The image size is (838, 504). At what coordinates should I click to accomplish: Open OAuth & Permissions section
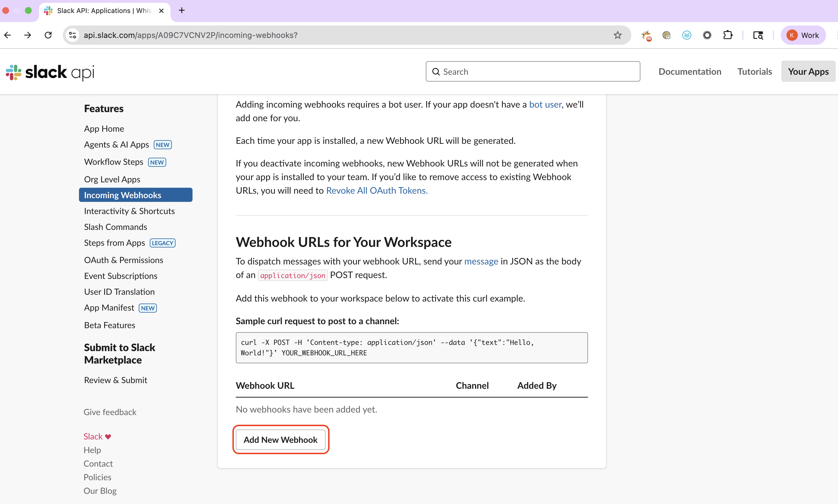(x=124, y=260)
